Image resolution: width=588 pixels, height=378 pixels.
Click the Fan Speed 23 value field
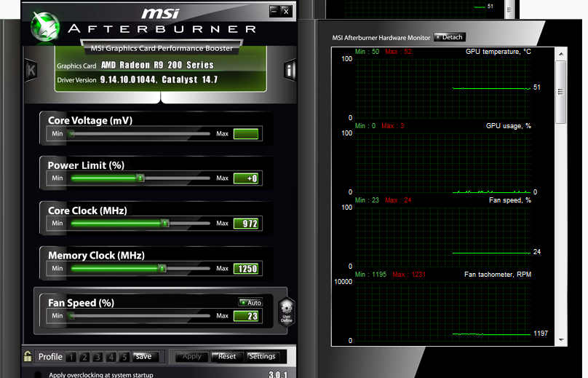tap(246, 316)
